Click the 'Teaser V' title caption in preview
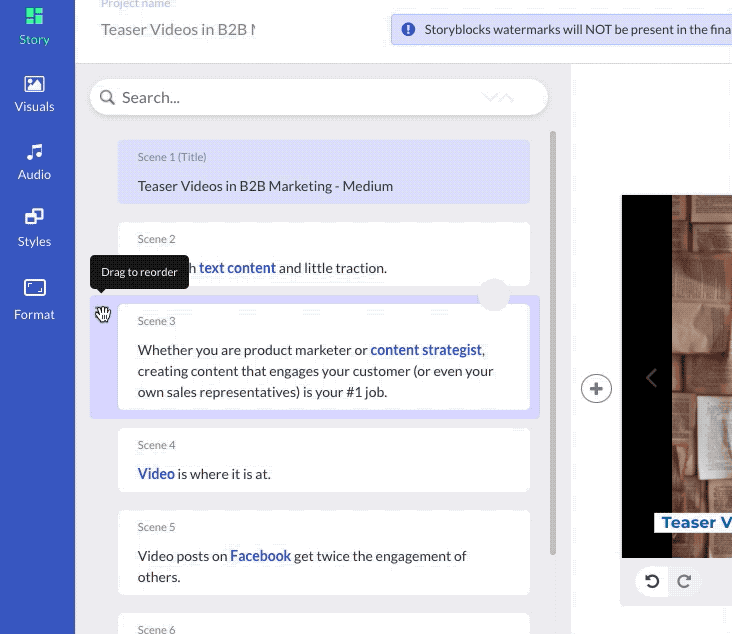The height and width of the screenshot is (634, 732). 693,523
